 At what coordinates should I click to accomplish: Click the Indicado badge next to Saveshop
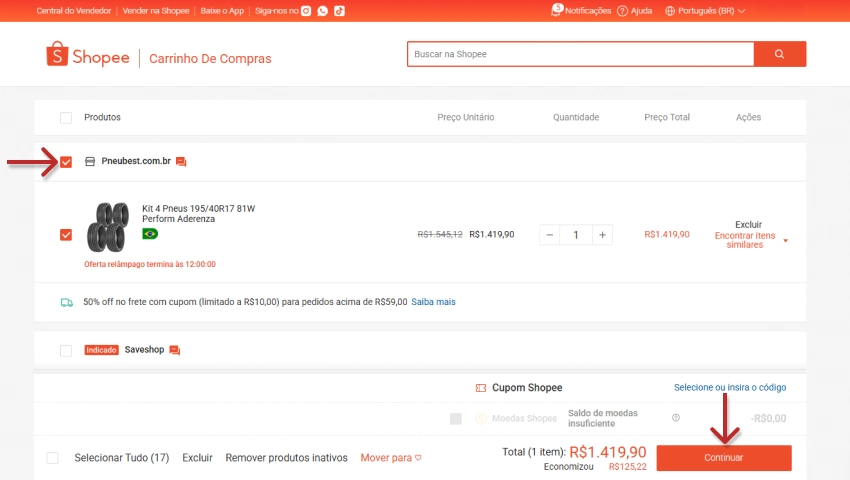[101, 350]
